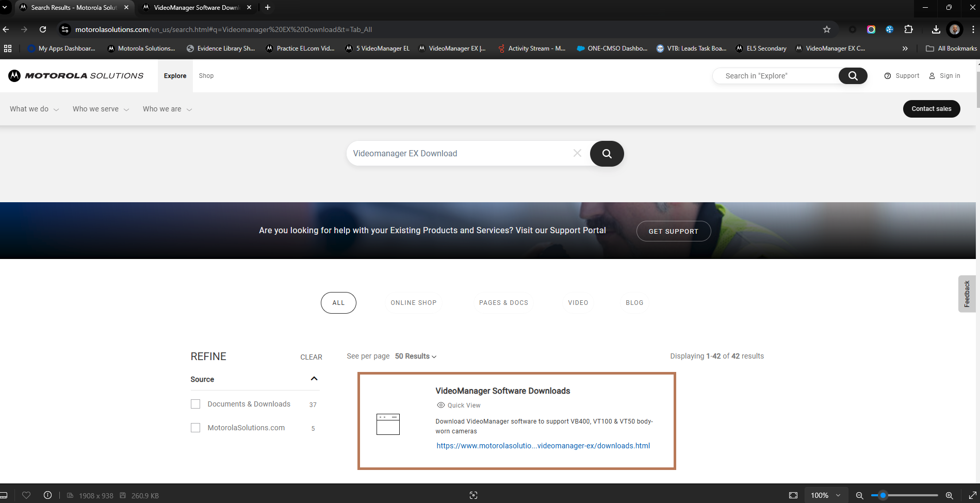Open the browser downloads icon
Screen dimensions: 980x503
936,29
